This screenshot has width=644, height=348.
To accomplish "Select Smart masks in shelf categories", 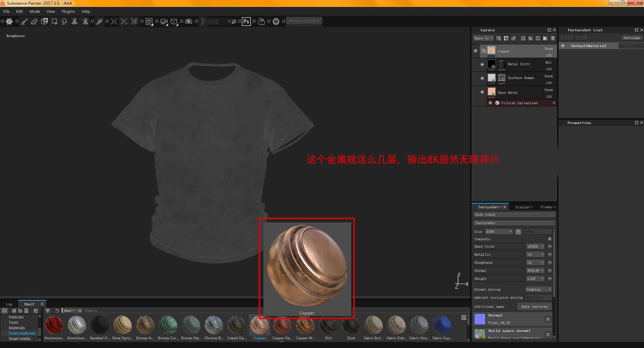I will pyautogui.click(x=19, y=339).
